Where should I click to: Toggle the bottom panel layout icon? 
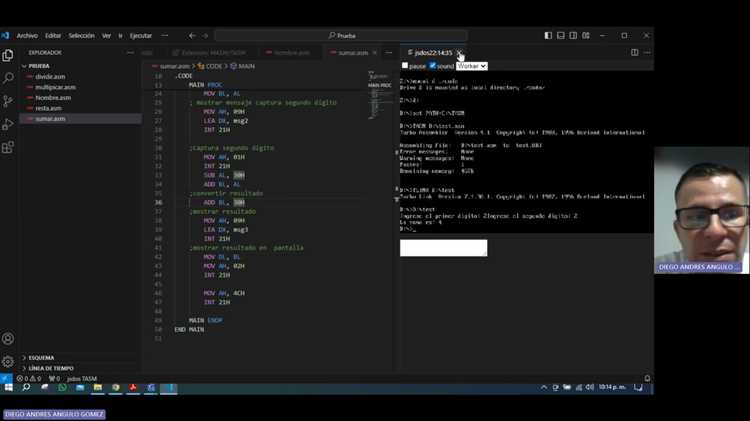click(x=561, y=35)
